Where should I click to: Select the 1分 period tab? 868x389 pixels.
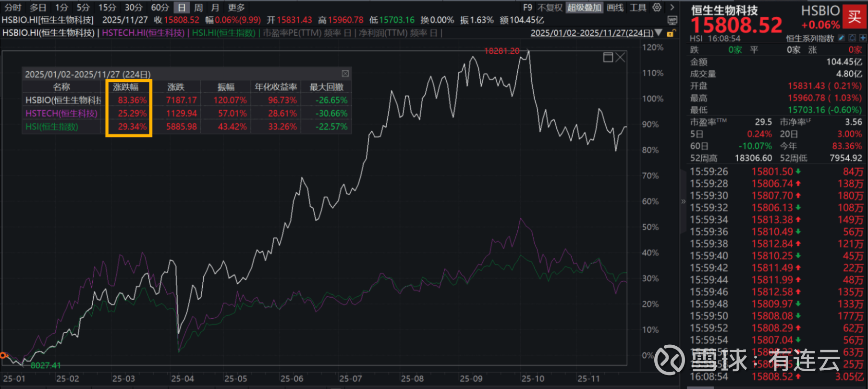[x=61, y=8]
